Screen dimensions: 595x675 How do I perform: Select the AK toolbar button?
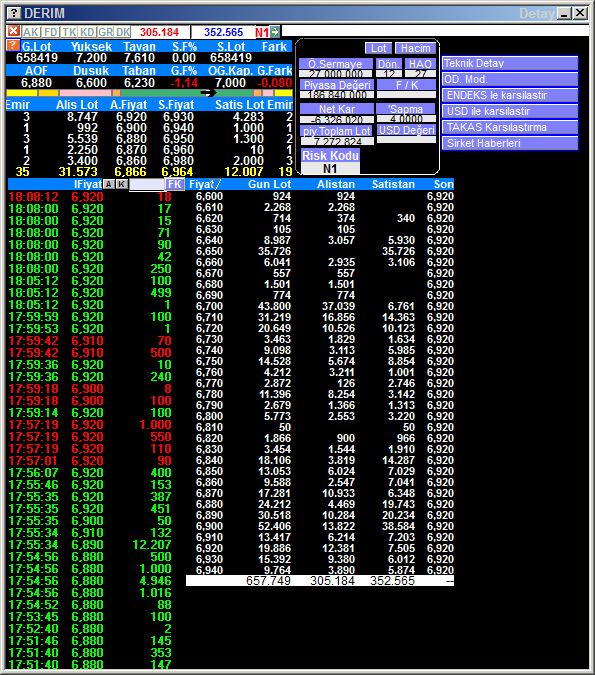(31, 32)
